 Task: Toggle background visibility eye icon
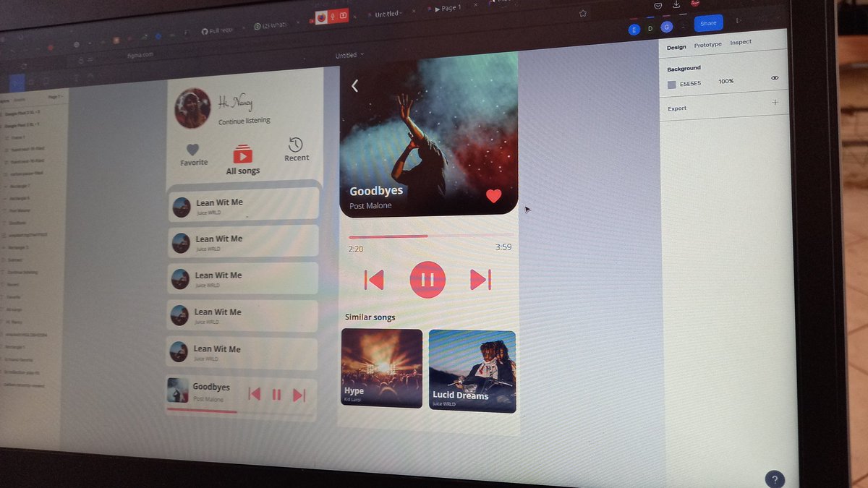pos(775,77)
